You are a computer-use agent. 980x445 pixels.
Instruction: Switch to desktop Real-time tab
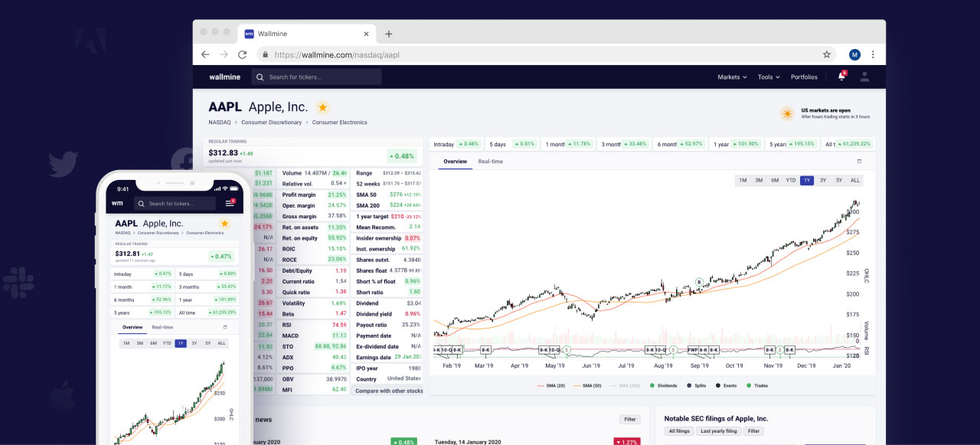491,162
